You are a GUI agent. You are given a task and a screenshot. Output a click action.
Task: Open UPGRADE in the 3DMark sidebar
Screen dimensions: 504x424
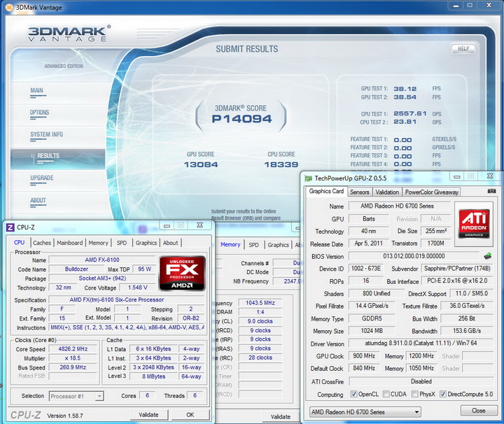click(x=42, y=178)
